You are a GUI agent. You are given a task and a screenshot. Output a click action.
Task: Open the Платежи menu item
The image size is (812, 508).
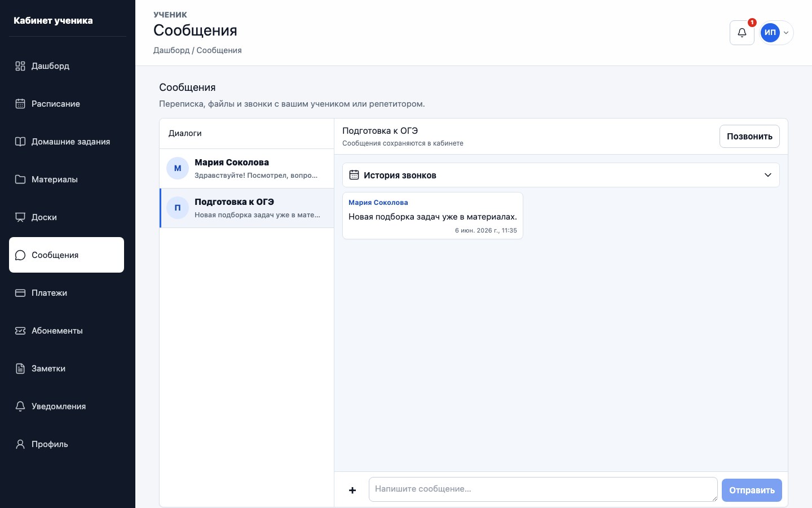pyautogui.click(x=67, y=293)
